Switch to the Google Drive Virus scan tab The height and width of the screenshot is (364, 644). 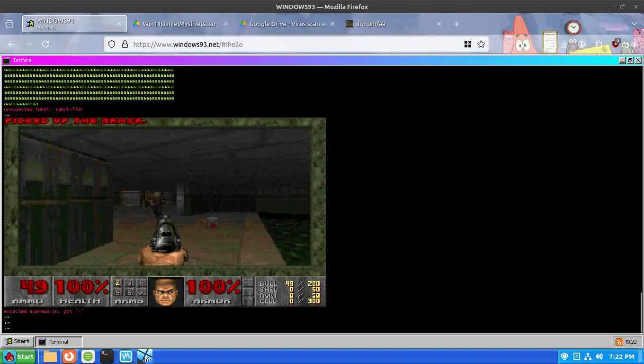(x=288, y=24)
